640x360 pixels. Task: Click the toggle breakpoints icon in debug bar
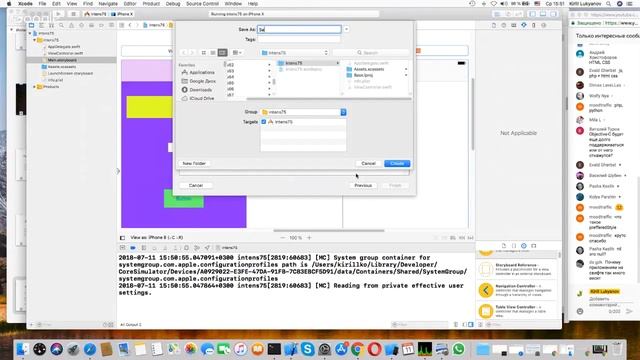[133, 248]
